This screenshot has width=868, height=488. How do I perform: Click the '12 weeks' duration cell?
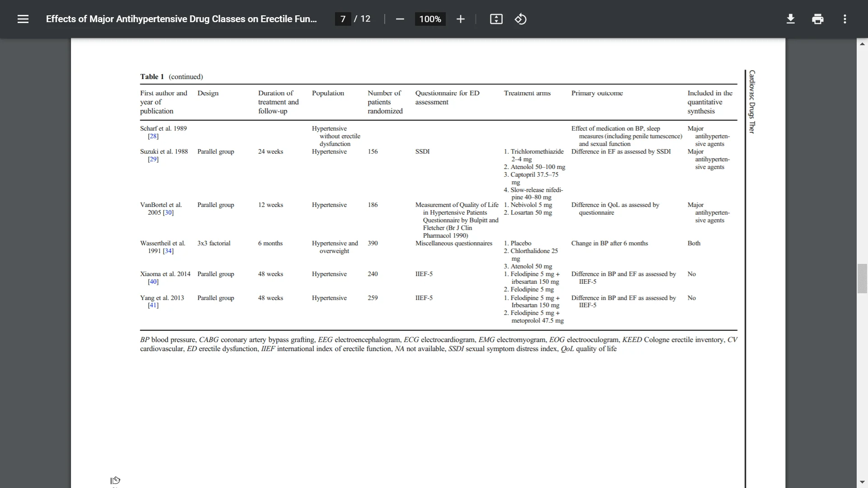pos(270,205)
